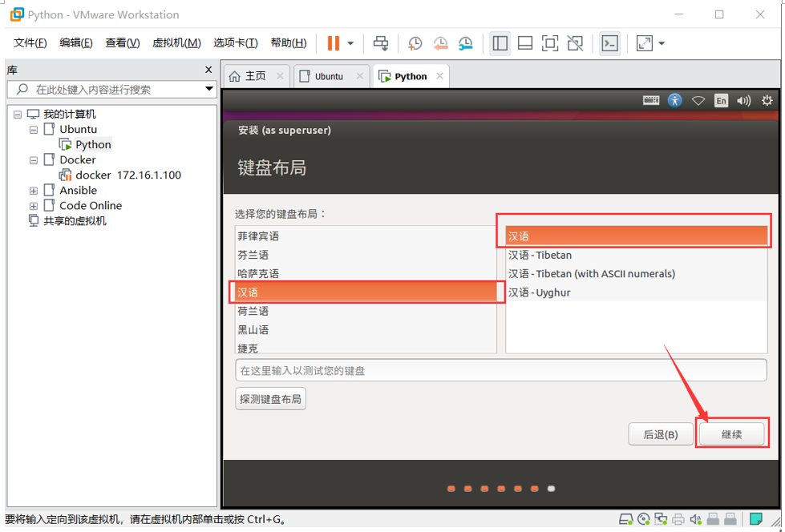
Task: Click the seventh page indicator dot
Action: (x=551, y=488)
